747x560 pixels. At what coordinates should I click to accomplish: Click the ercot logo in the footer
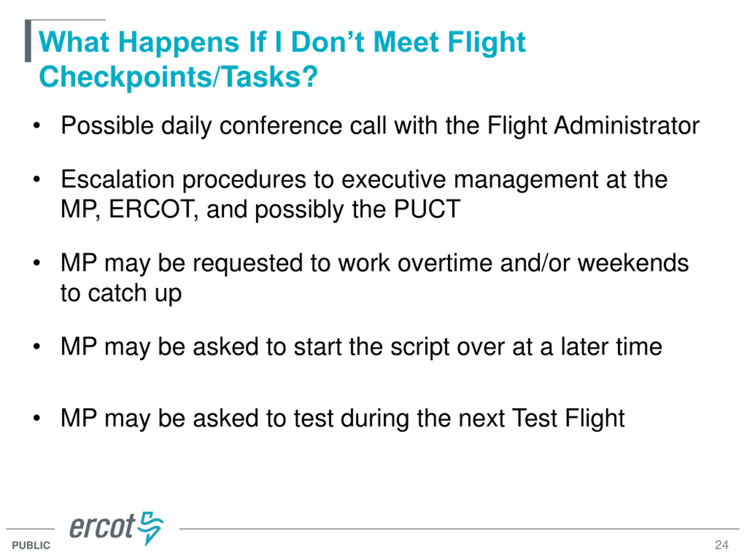[116, 528]
